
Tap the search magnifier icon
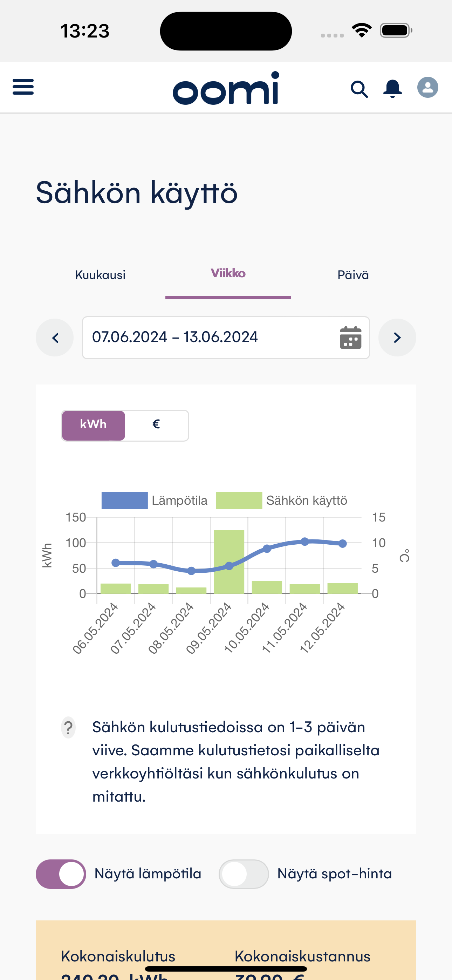(359, 89)
